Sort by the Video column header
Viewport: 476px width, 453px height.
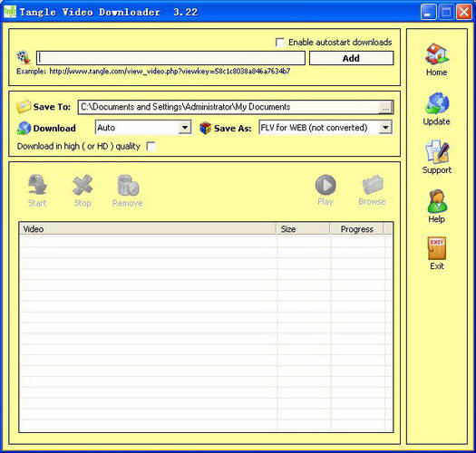148,229
